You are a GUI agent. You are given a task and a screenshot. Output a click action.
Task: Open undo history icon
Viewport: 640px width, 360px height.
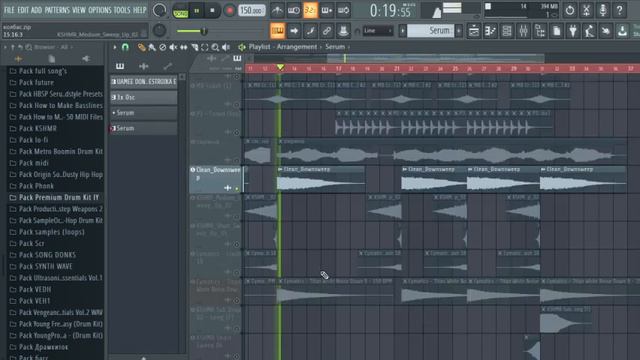pos(569,10)
